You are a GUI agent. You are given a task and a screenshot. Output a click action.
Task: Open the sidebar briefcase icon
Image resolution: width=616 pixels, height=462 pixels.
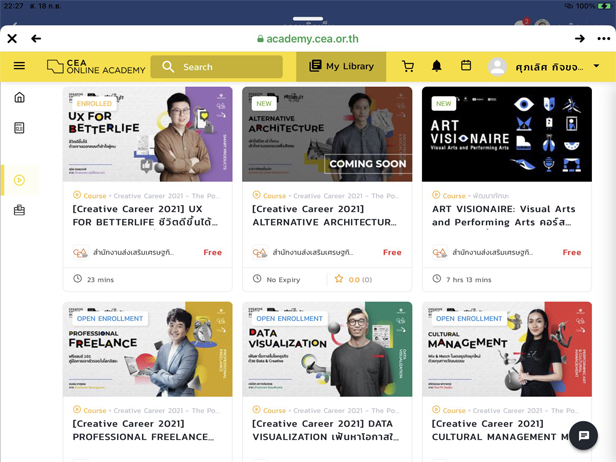19,210
